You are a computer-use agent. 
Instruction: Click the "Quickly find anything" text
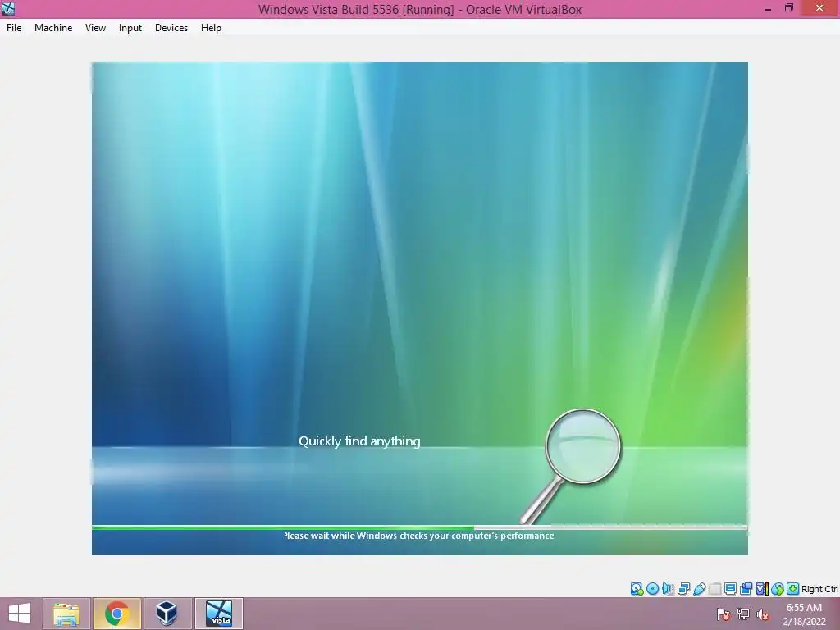click(359, 441)
